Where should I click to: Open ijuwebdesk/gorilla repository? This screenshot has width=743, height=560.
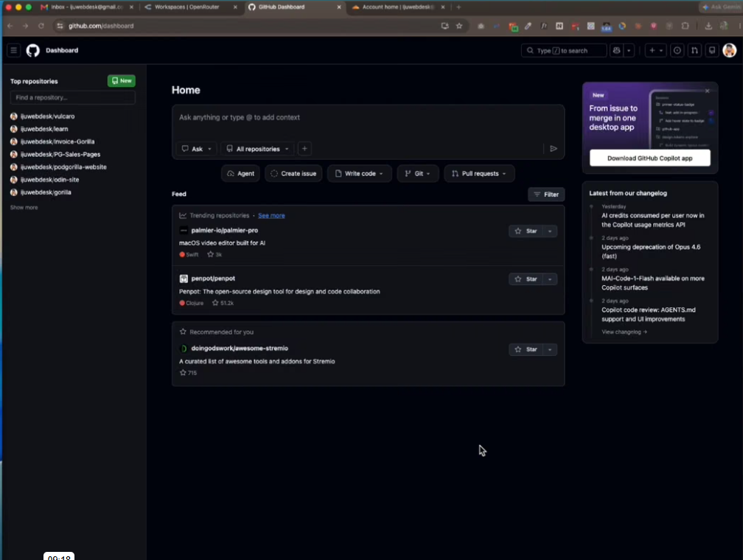pos(46,192)
